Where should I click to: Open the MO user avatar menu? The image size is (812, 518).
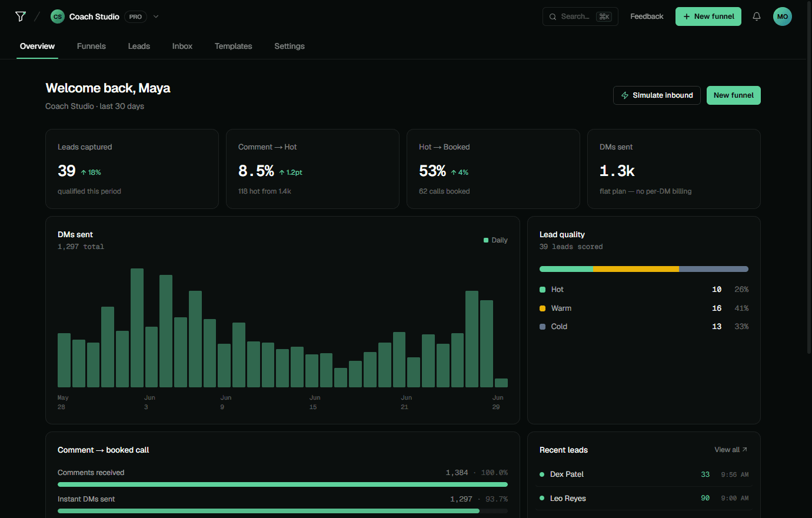[x=783, y=16]
